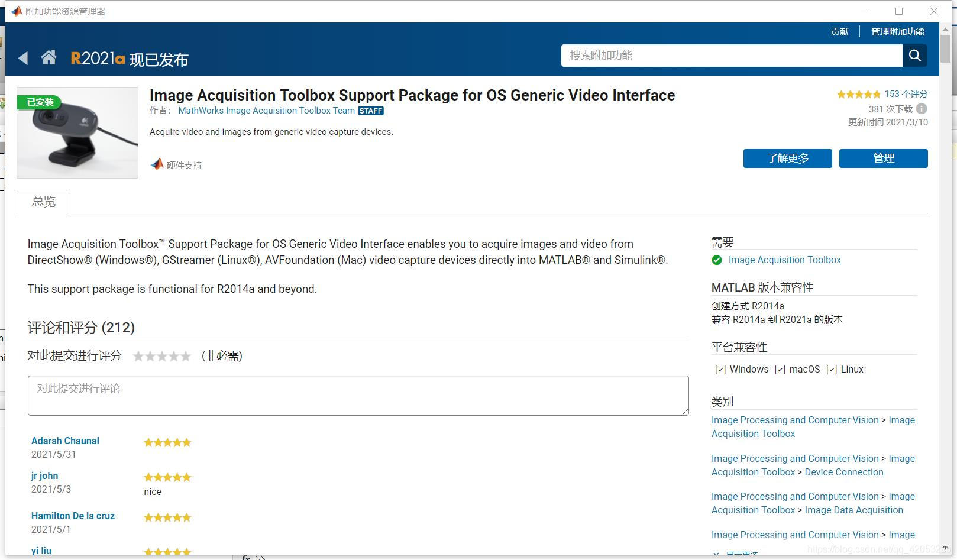This screenshot has width=957, height=560.
Task: Open the Device Connection category link
Action: 844,472
